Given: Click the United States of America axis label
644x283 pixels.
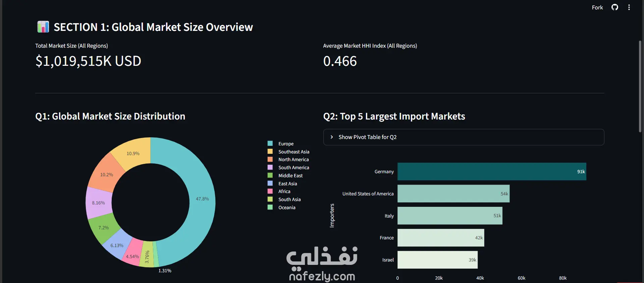Looking at the screenshot, I should click(x=368, y=194).
